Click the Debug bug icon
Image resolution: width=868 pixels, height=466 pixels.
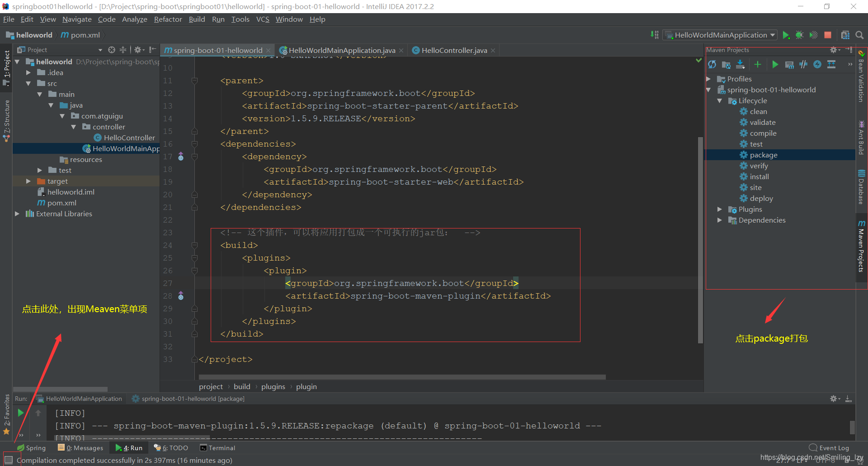click(800, 35)
